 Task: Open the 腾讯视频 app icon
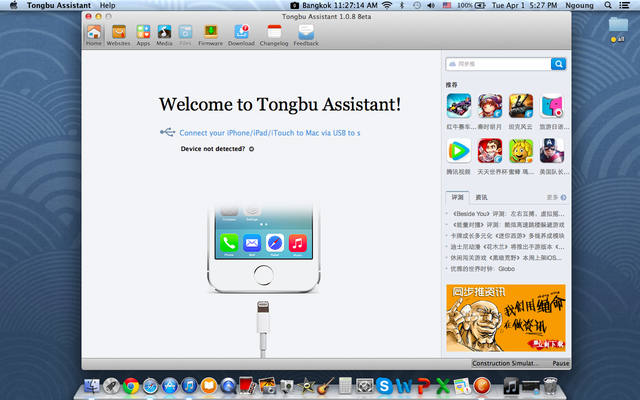(459, 151)
